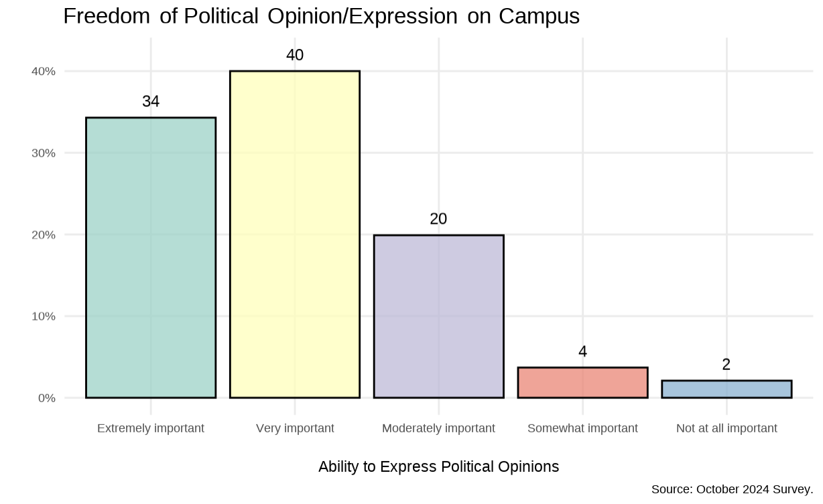Click the chart title about Freedom of Political Opinion
The width and height of the screenshot is (823, 504).
(321, 16)
